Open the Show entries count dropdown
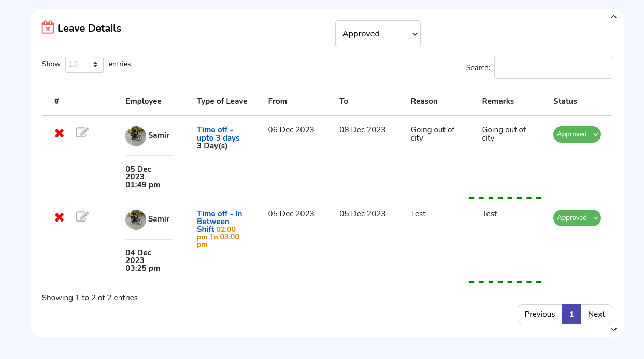The image size is (644, 359). [x=84, y=64]
